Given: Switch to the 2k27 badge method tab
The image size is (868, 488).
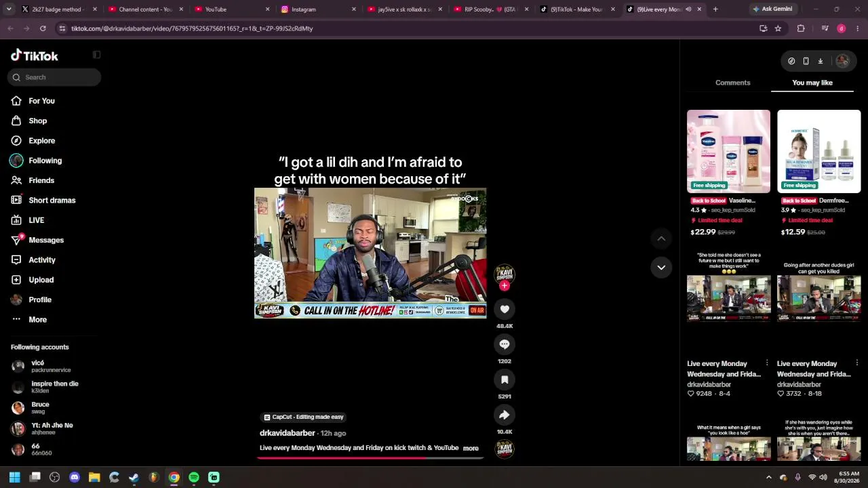Looking at the screenshot, I should pos(59,9).
